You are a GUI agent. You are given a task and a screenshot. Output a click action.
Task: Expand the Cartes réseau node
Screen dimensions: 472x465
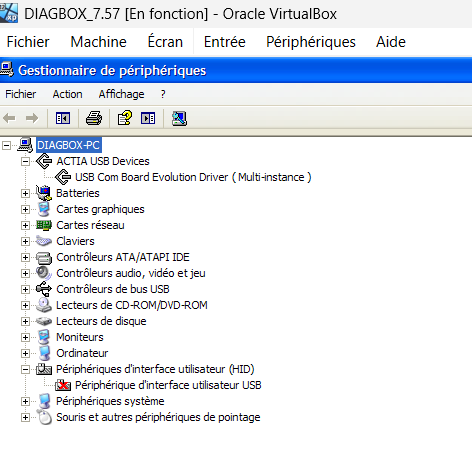click(x=25, y=225)
